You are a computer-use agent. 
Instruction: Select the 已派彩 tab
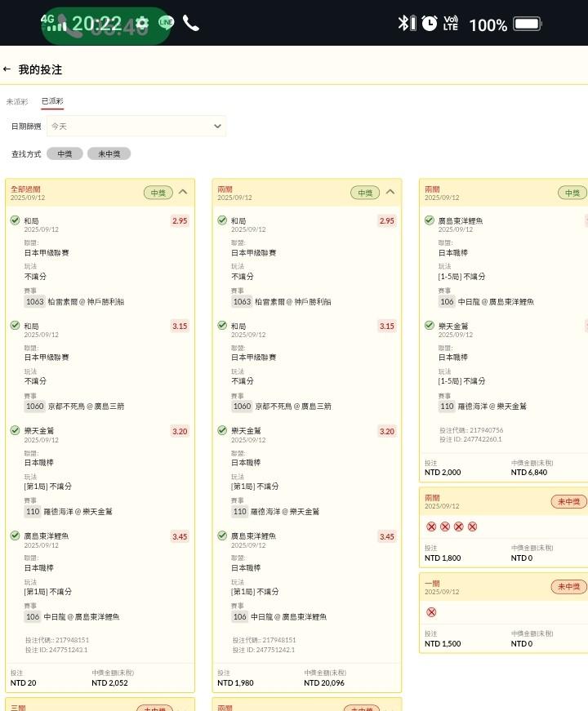tap(52, 102)
